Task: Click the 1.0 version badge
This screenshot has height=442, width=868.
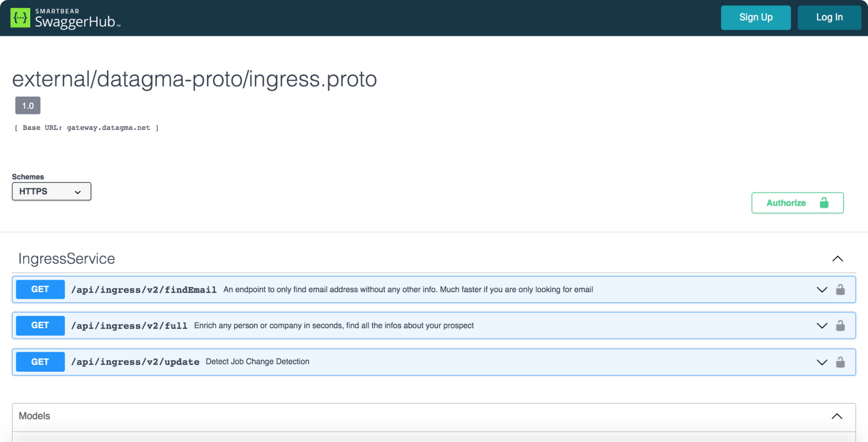Action: (28, 106)
